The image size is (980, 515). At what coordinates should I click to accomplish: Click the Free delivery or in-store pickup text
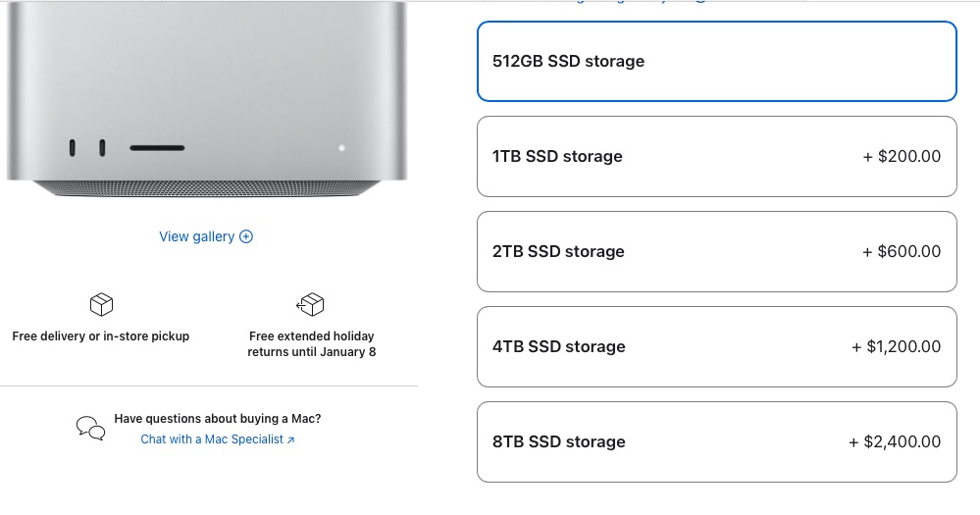pyautogui.click(x=101, y=336)
